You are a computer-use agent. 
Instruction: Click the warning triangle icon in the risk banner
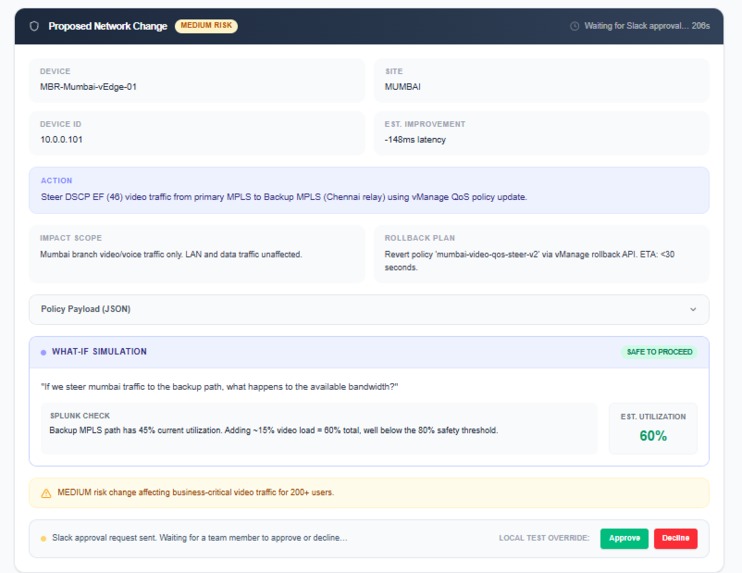point(46,493)
